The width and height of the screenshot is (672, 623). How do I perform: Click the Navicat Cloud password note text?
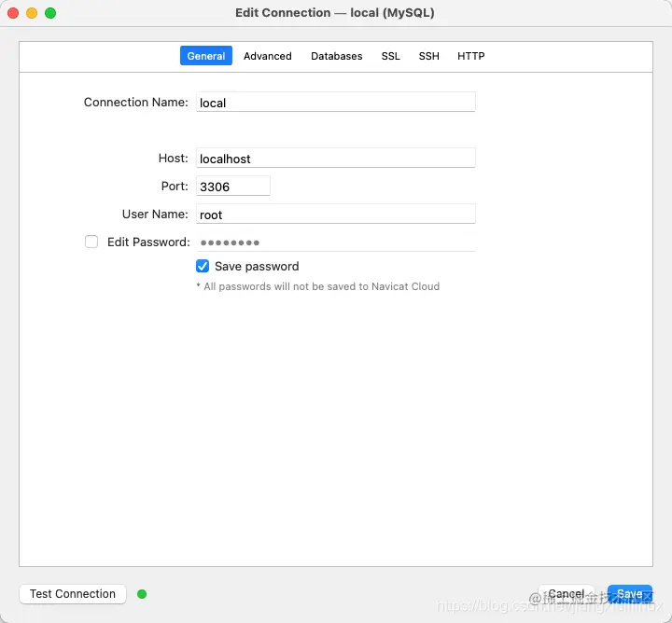click(x=318, y=286)
